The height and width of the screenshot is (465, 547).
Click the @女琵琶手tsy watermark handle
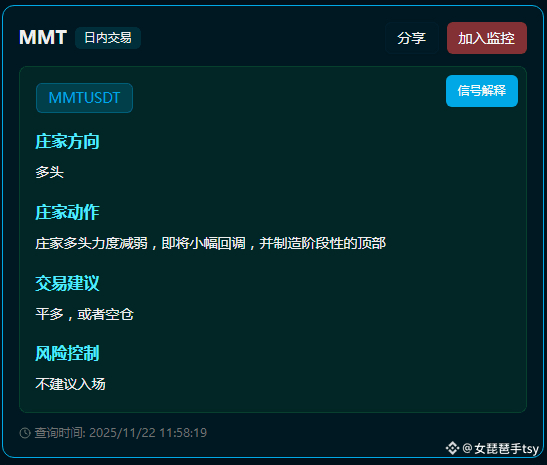501,448
